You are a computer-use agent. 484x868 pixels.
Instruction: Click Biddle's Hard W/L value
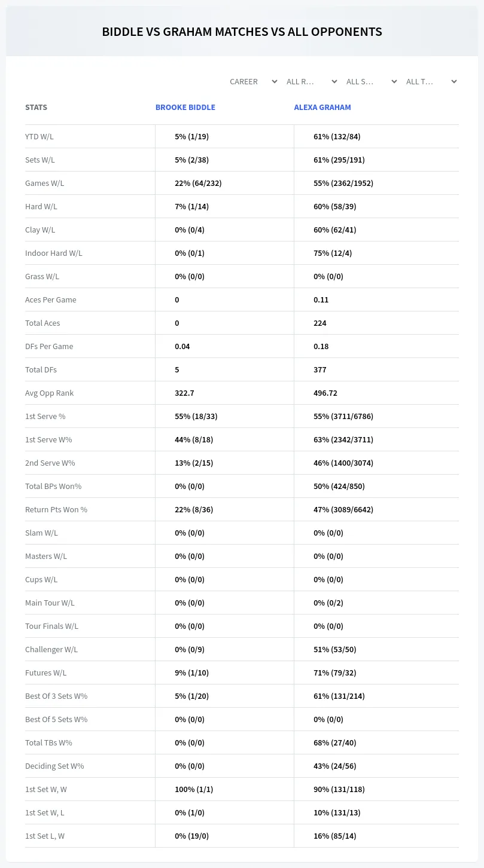tap(191, 206)
